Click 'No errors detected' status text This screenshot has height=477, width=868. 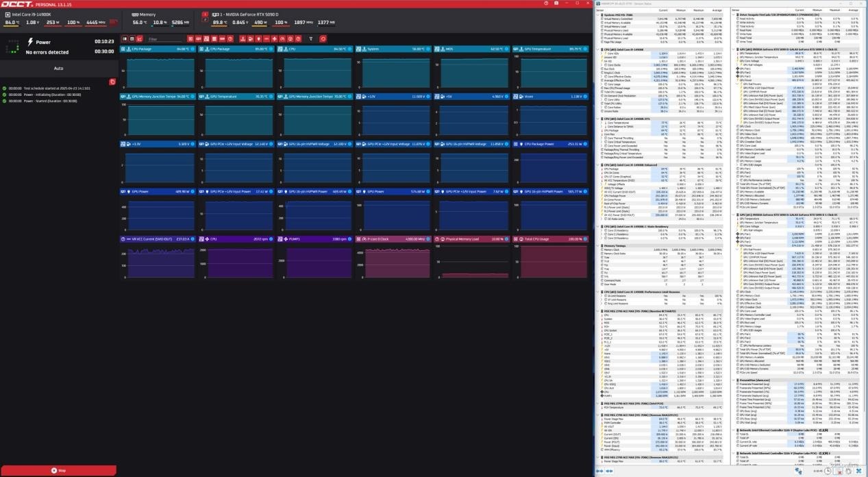click(x=47, y=52)
